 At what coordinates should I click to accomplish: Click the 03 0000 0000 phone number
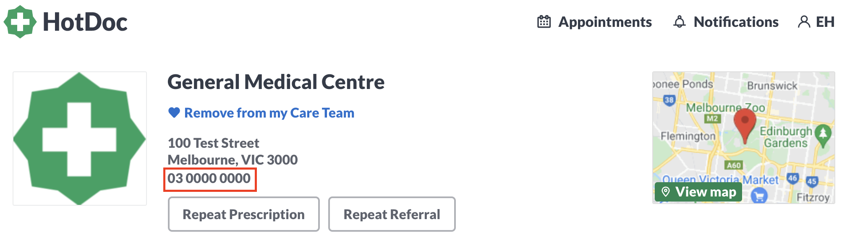tap(209, 178)
